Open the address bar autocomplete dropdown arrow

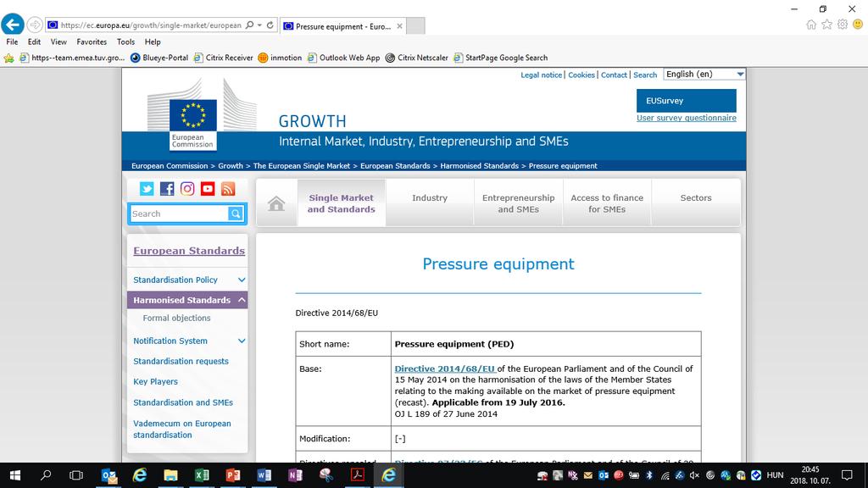click(x=259, y=25)
